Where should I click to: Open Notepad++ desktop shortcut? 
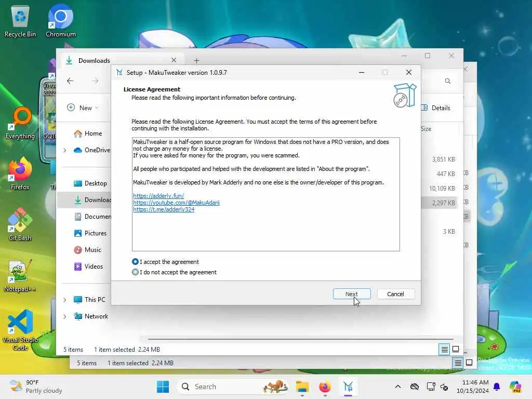(20, 275)
